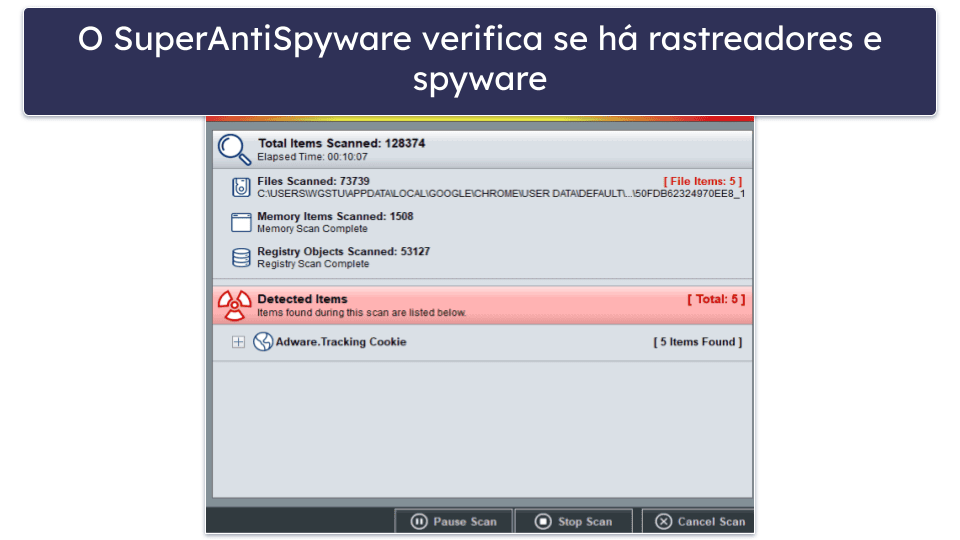Click the [ 5 Items Found ] text
The width and height of the screenshot is (960, 540).
pyautogui.click(x=697, y=342)
